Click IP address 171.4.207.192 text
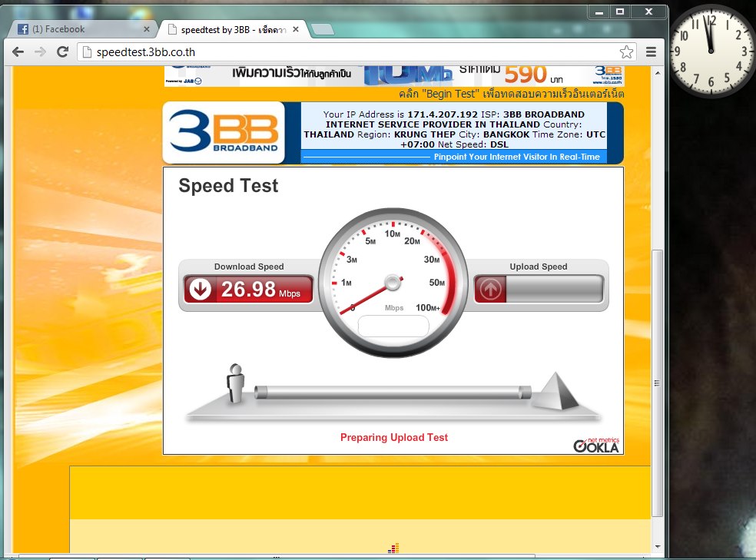Screen dimensions: 756x560 coord(442,114)
